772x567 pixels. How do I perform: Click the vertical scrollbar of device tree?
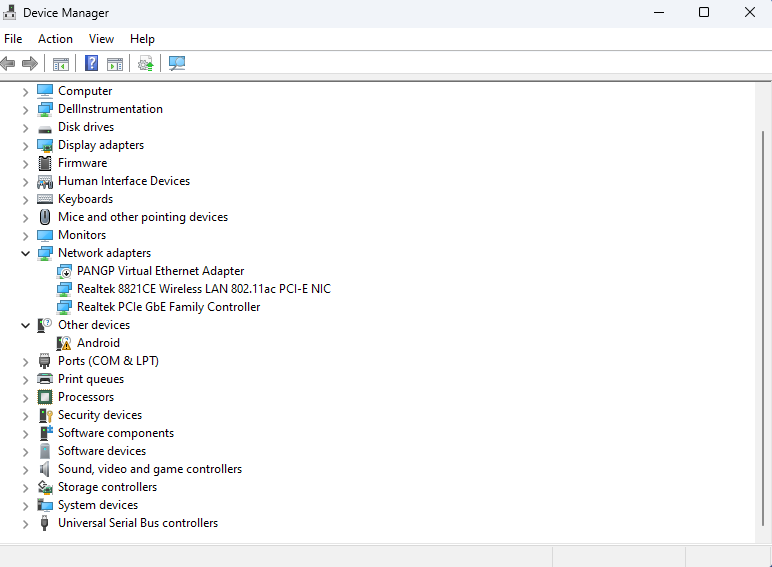(763, 327)
